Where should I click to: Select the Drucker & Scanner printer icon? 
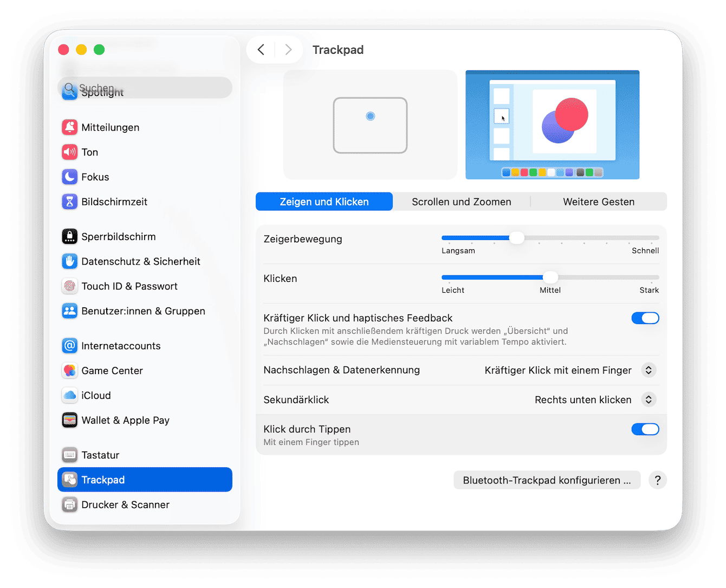click(x=70, y=504)
